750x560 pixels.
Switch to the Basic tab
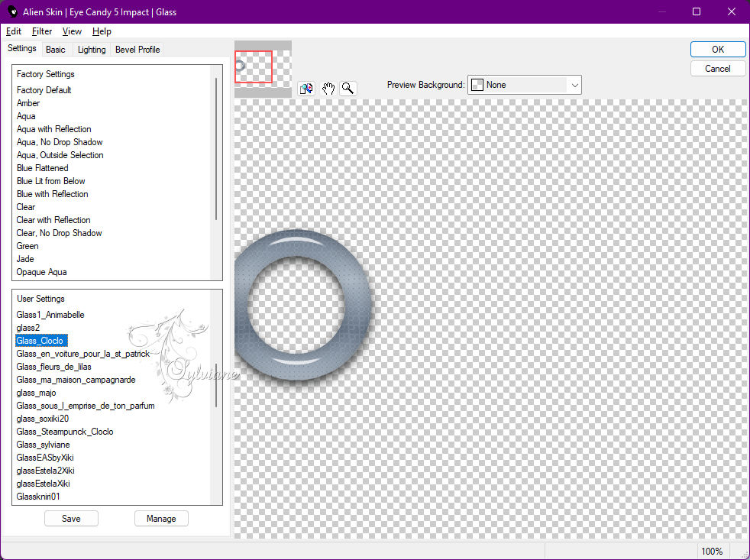(x=56, y=50)
